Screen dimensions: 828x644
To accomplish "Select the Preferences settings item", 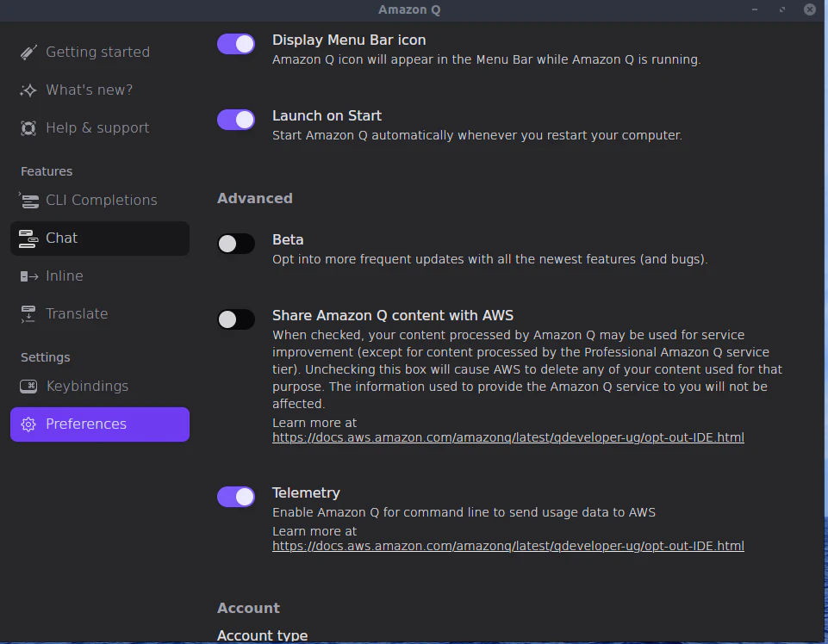I will click(x=100, y=424).
